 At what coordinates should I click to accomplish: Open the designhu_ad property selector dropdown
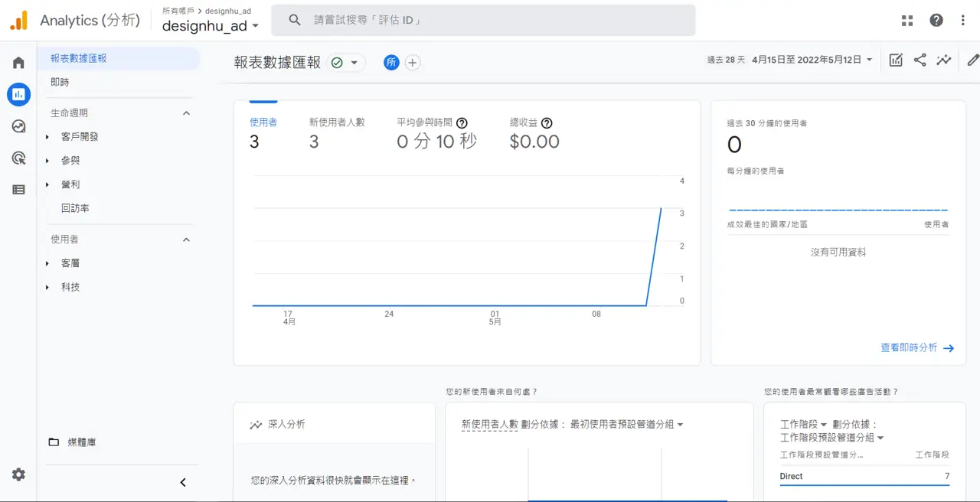point(211,25)
